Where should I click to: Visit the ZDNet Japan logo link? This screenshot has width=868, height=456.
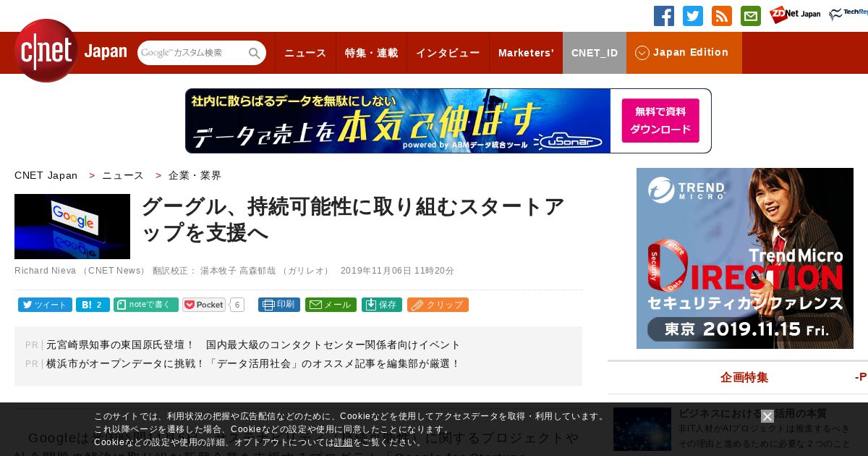coord(795,14)
